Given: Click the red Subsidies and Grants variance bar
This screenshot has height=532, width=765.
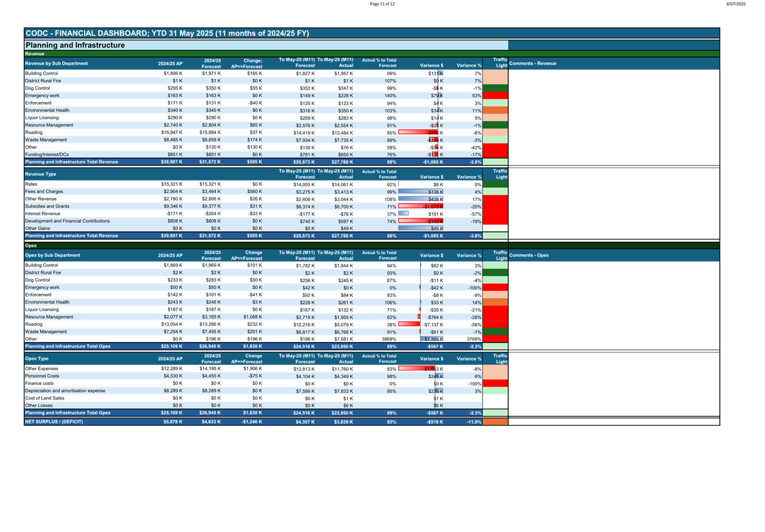Looking at the screenshot, I should tap(421, 207).
